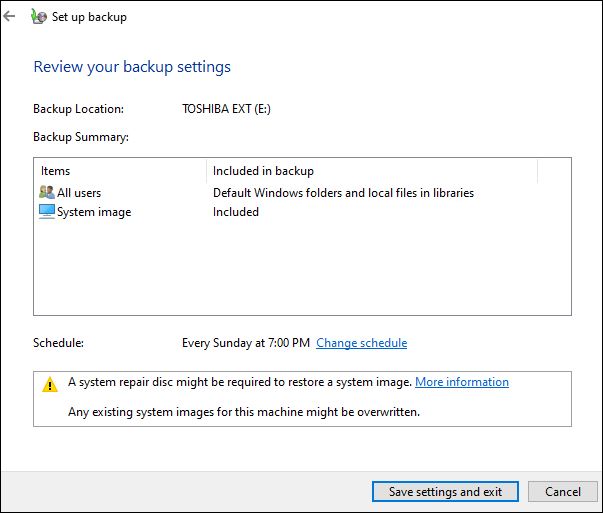The height and width of the screenshot is (513, 603).
Task: Click the Set up backup wizard icon
Action: 38,17
